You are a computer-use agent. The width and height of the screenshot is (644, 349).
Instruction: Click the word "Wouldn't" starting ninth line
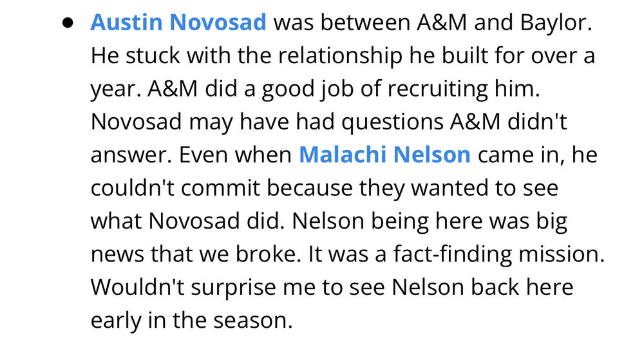coord(137,287)
